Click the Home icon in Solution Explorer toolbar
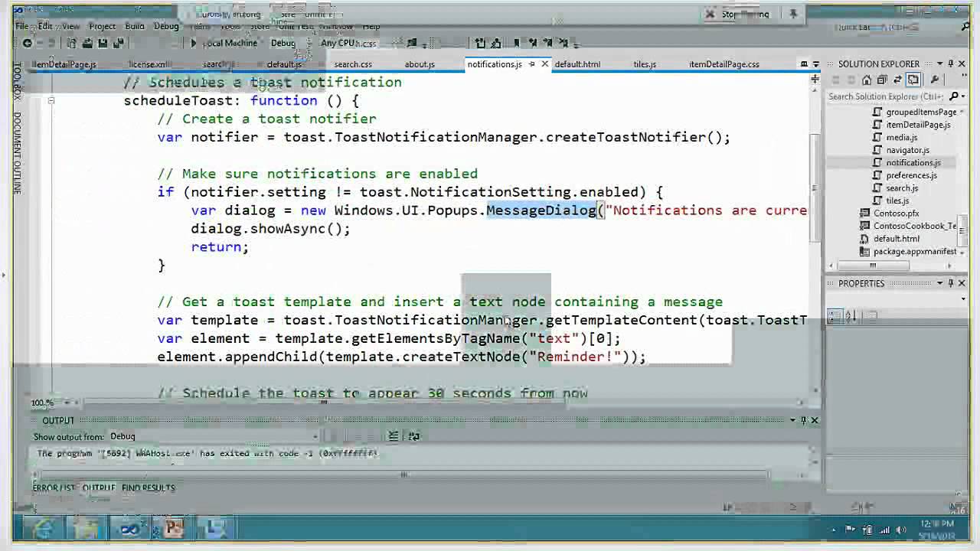Screen dimensions: 980x551 point(867,80)
